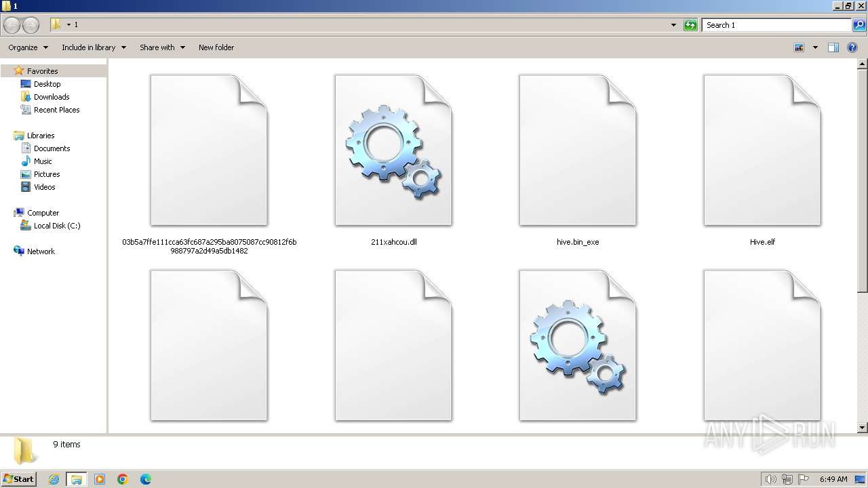Click the Search 1 input field
Image resolution: width=868 pixels, height=488 pixels.
(x=776, y=25)
